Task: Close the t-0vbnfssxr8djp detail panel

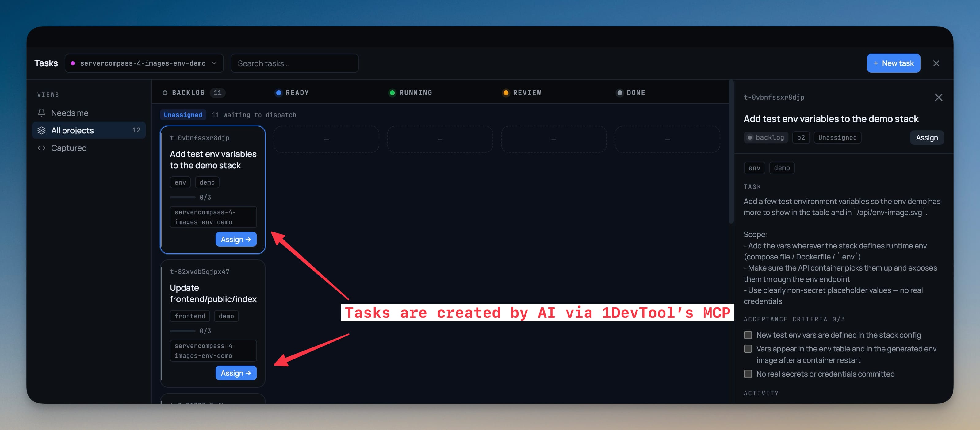Action: 938,98
